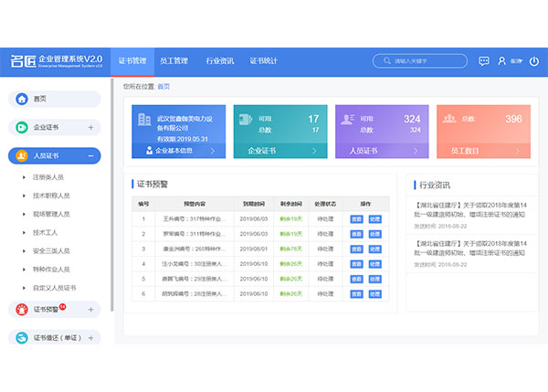Click the 企业证书 sidebar icon
Viewport: 548px width, 392px height.
coord(20,127)
